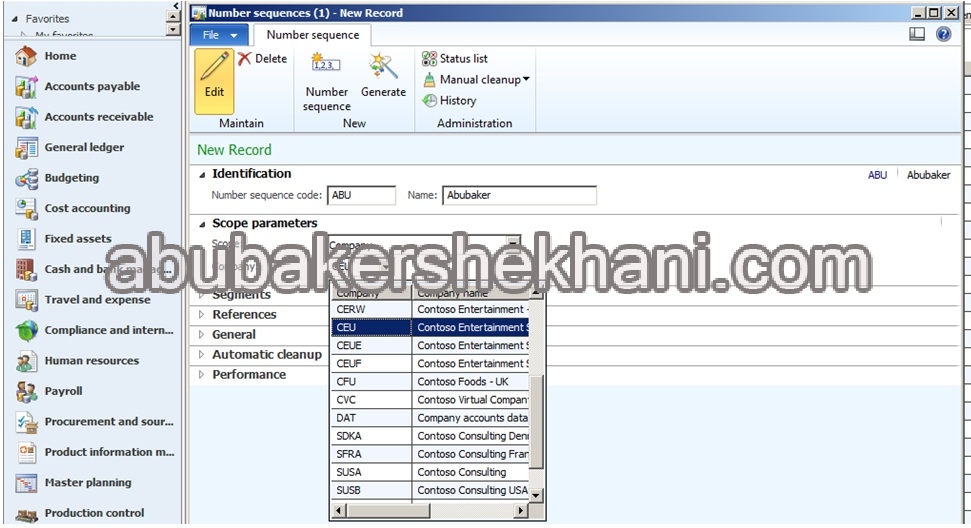This screenshot has width=971, height=528.
Task: Click the Number sequence ribbon icon
Action: pyautogui.click(x=327, y=66)
